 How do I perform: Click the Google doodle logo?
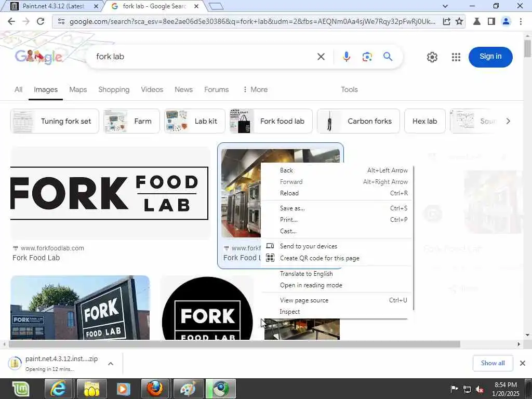point(39,57)
